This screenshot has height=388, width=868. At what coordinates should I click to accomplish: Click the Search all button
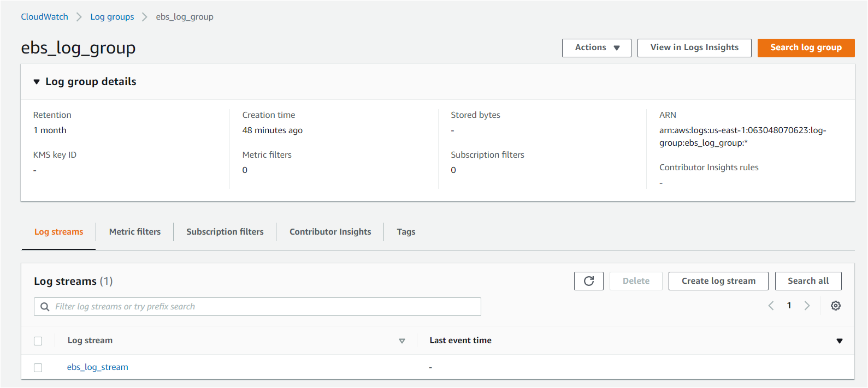click(808, 281)
